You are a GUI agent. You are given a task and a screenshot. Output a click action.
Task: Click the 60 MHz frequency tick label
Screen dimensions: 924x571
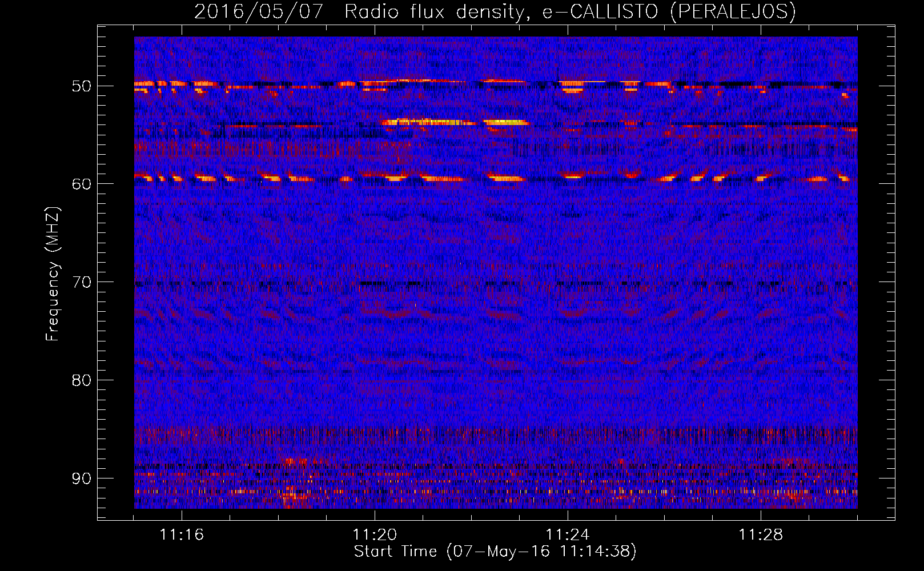pyautogui.click(x=82, y=184)
